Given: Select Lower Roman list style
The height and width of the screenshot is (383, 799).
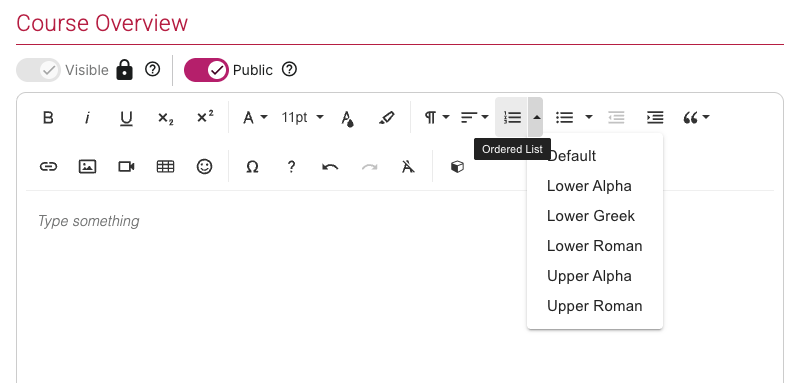Looking at the screenshot, I should [x=595, y=246].
